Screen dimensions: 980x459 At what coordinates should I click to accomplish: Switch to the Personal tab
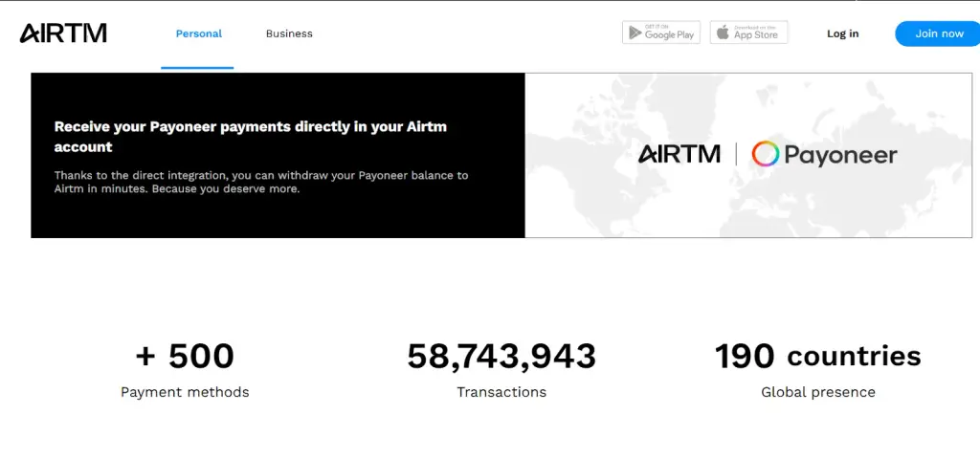coord(199,33)
